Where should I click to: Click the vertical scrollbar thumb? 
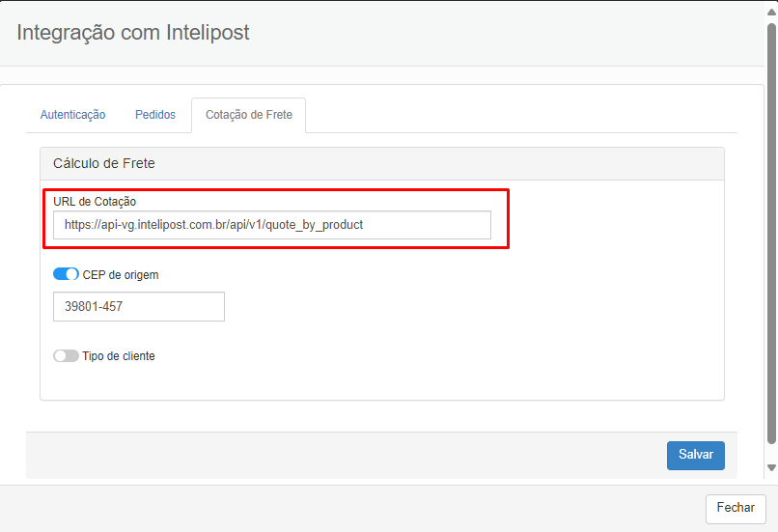click(x=771, y=234)
